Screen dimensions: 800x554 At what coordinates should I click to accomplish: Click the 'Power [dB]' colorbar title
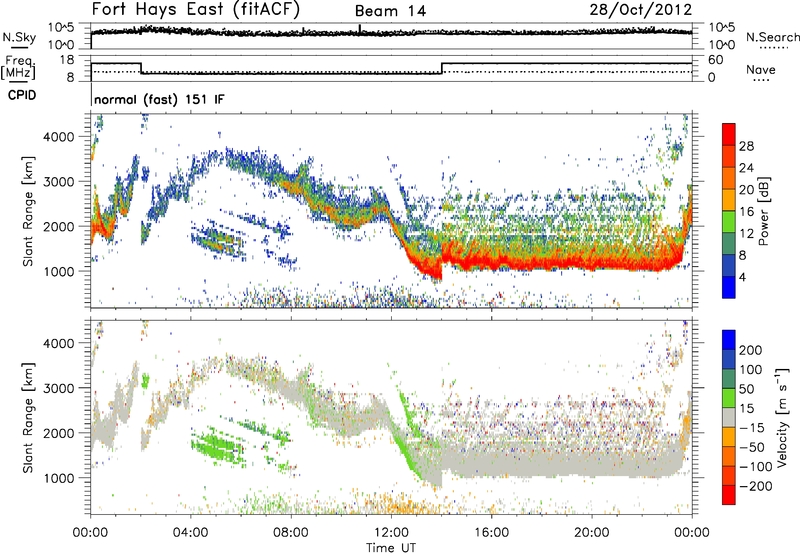763,211
